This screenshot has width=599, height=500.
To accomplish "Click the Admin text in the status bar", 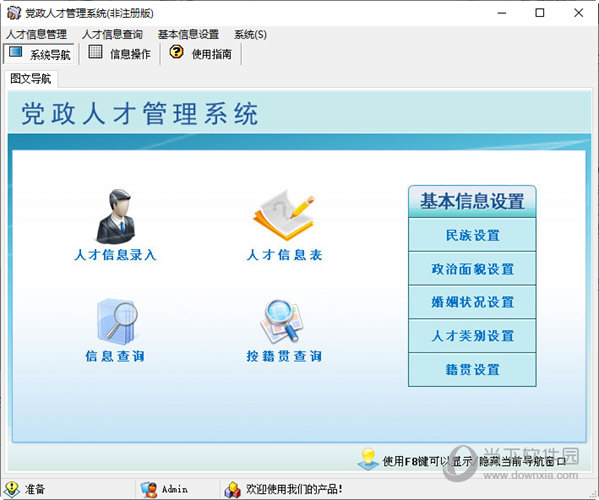I will point(175,489).
